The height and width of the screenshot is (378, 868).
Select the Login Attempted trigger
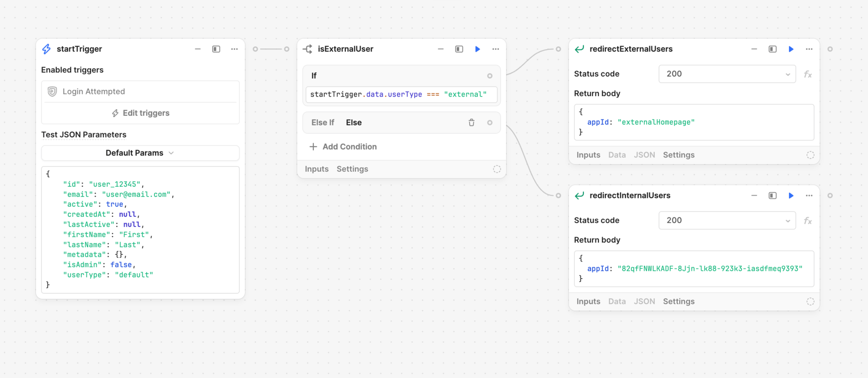[140, 91]
